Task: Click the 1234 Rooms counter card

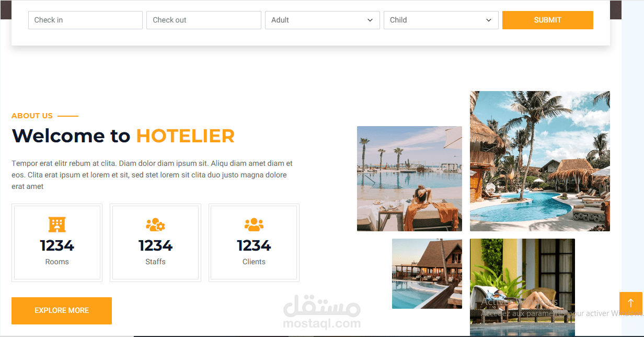Action: click(x=57, y=243)
